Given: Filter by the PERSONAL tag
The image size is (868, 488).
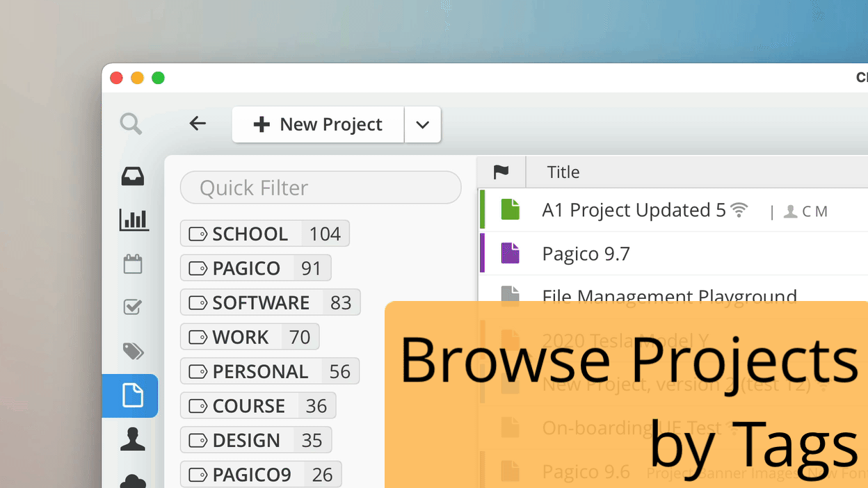Looking at the screenshot, I should [x=270, y=371].
